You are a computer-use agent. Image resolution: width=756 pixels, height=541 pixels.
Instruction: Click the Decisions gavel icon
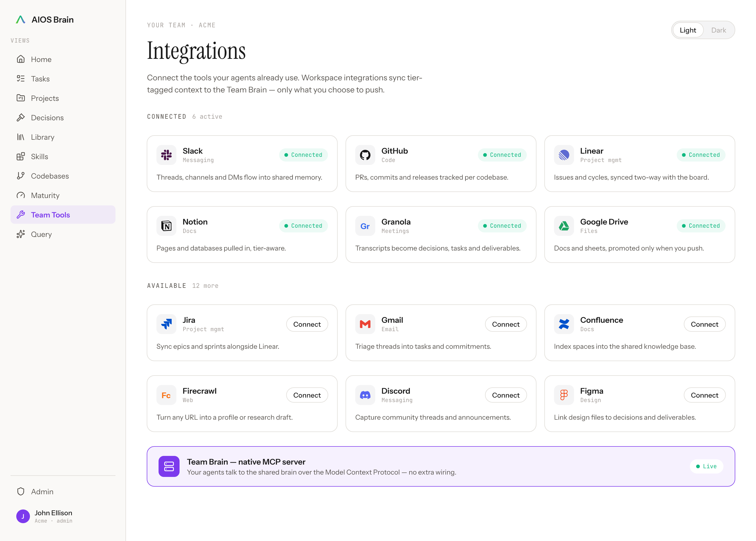(21, 118)
